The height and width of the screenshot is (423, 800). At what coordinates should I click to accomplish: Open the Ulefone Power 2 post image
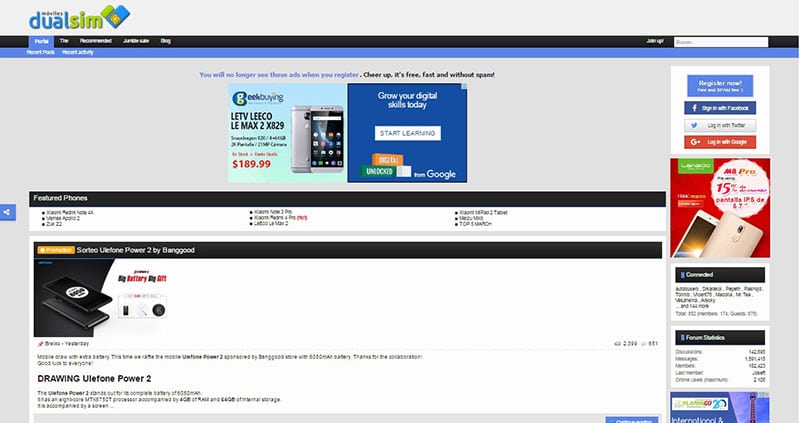[x=101, y=298]
